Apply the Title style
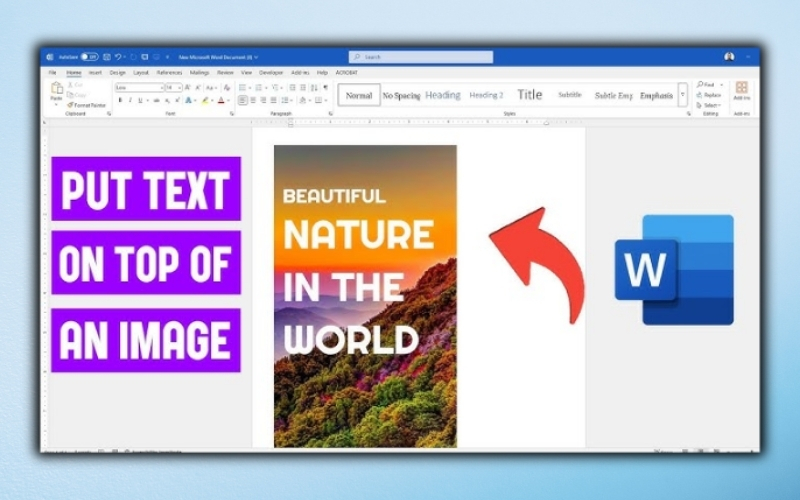 tap(530, 95)
